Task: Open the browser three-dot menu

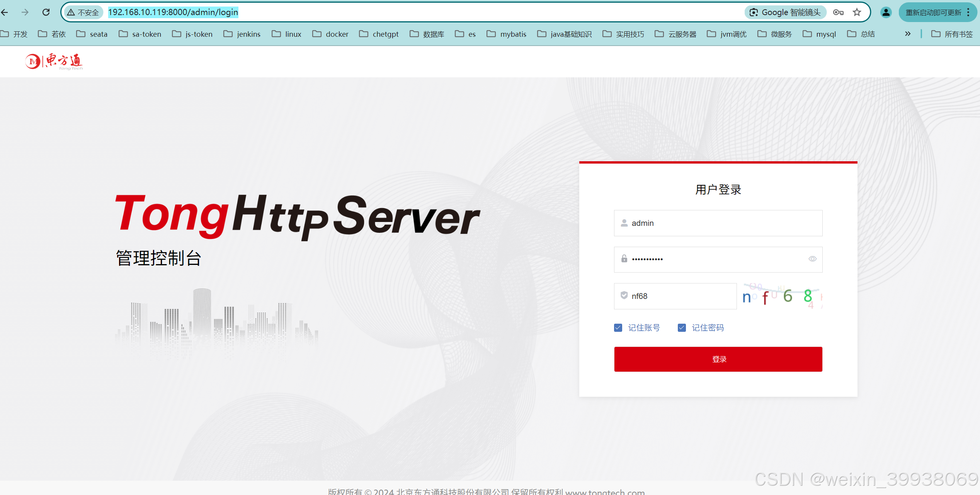Action: tap(968, 12)
